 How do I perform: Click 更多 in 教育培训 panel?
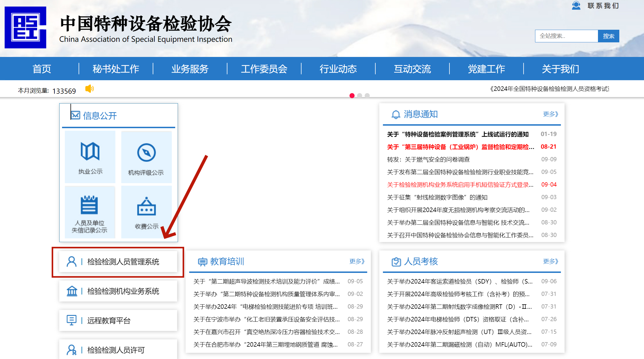(357, 261)
